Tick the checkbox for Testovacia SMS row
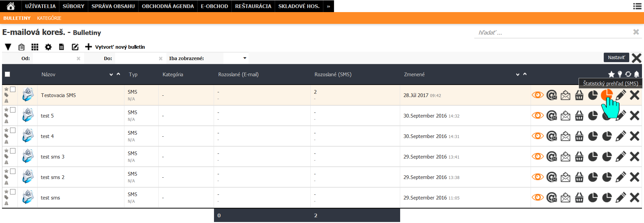The width and height of the screenshot is (644, 223). [x=13, y=89]
